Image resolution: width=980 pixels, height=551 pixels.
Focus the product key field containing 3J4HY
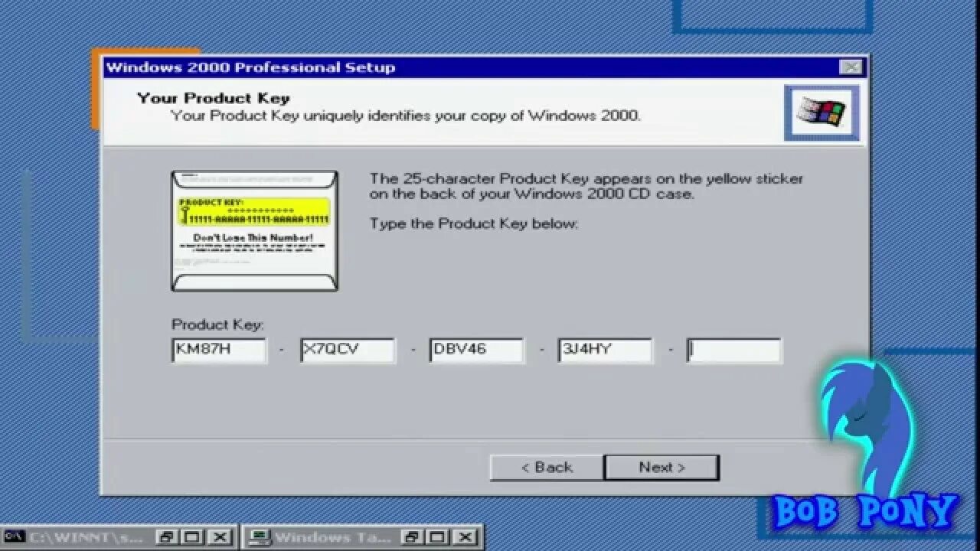[605, 350]
